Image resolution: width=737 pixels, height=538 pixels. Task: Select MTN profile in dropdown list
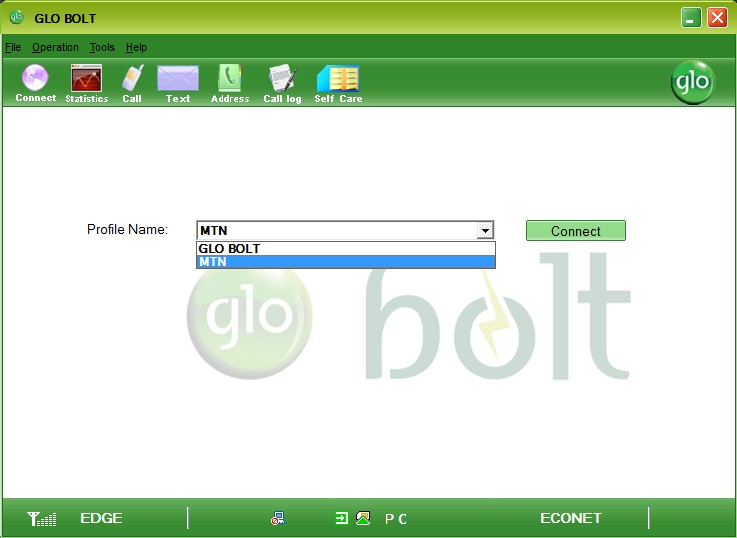[x=346, y=262]
